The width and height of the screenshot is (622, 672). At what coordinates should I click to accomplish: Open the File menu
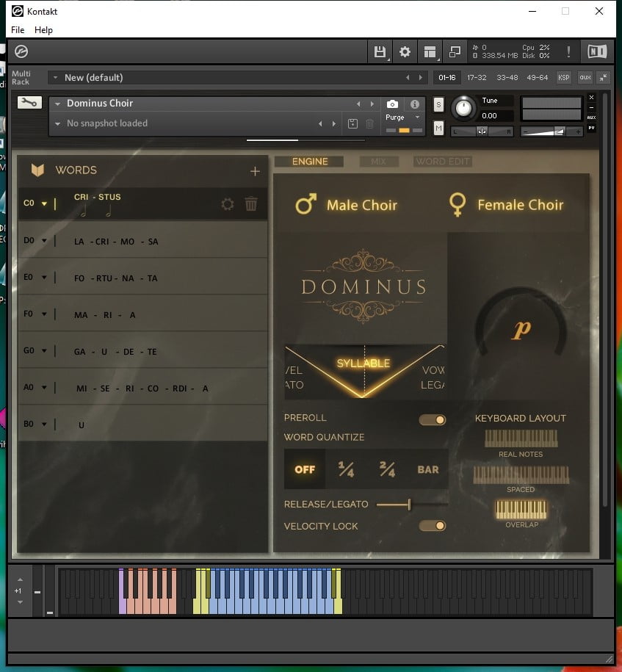18,30
